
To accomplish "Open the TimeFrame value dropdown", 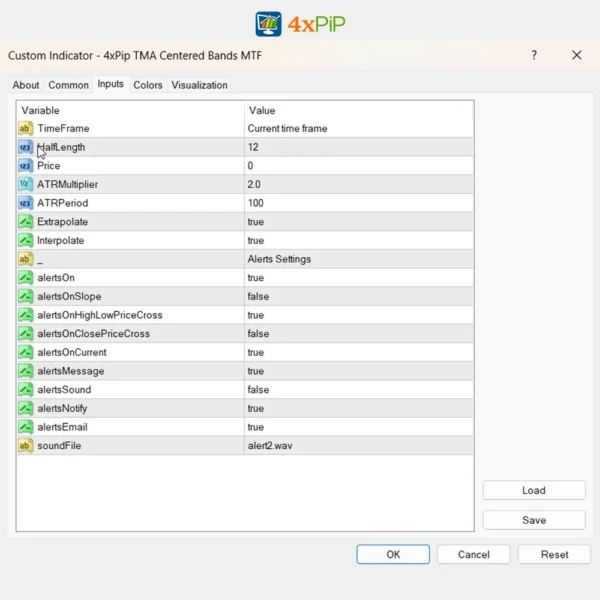I will coord(287,129).
